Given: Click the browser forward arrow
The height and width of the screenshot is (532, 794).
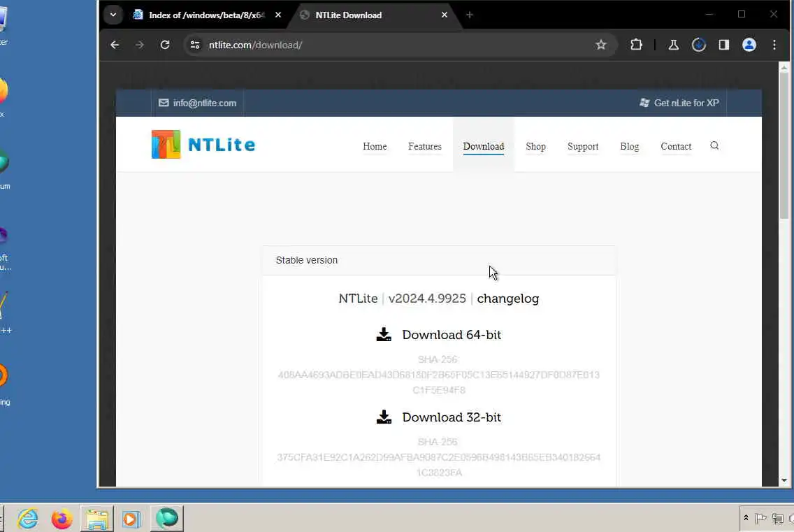Looking at the screenshot, I should [x=140, y=45].
